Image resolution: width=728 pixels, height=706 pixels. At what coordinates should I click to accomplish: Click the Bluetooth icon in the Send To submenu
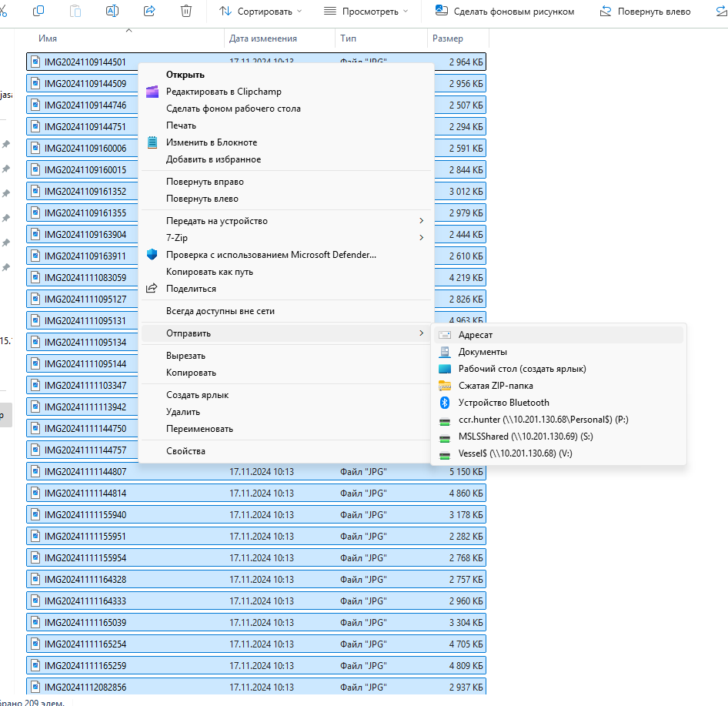click(x=445, y=403)
